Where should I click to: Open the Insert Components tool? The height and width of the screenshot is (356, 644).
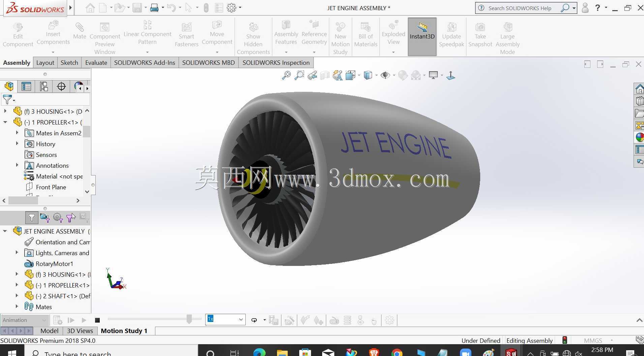[53, 33]
